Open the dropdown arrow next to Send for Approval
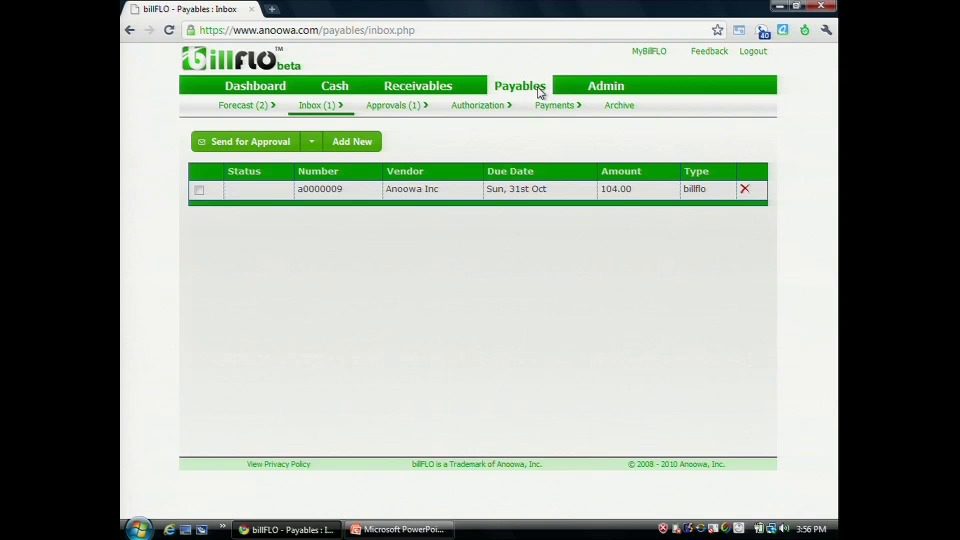 (312, 141)
